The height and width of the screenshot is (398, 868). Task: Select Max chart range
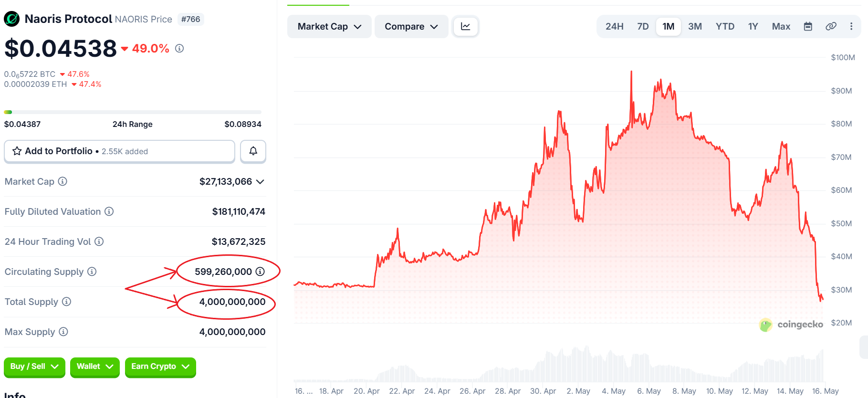[781, 26]
